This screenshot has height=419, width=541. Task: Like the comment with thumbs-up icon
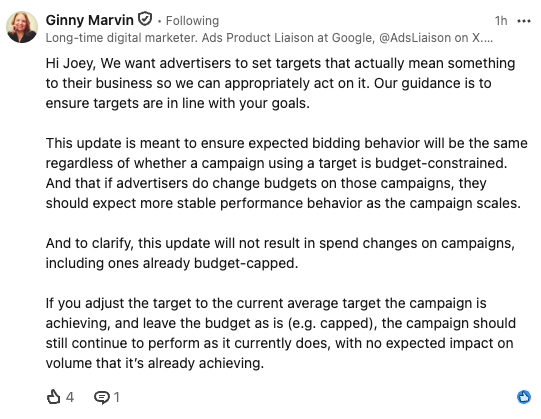(53, 397)
